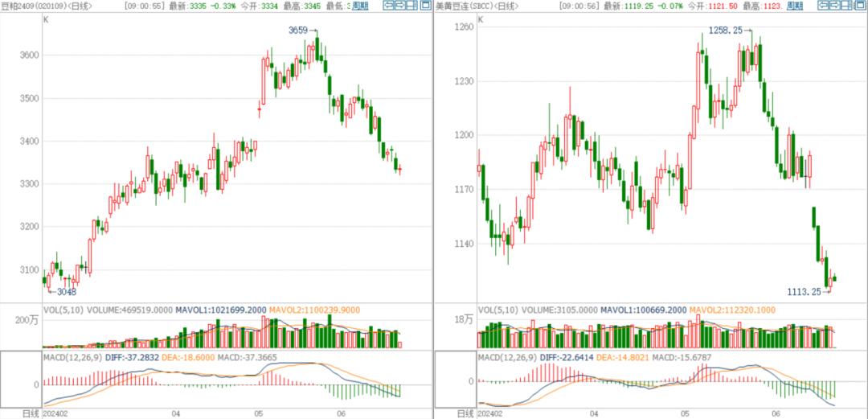Click 06 month label on 美黄豆连 time axis
The image size is (868, 419).
pos(776,413)
